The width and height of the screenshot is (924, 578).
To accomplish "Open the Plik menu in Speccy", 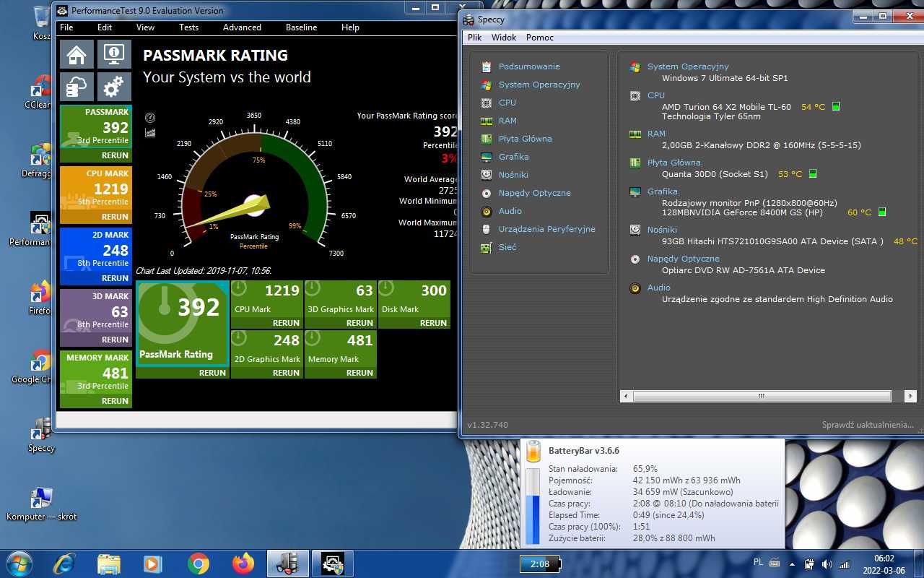I will (x=474, y=38).
